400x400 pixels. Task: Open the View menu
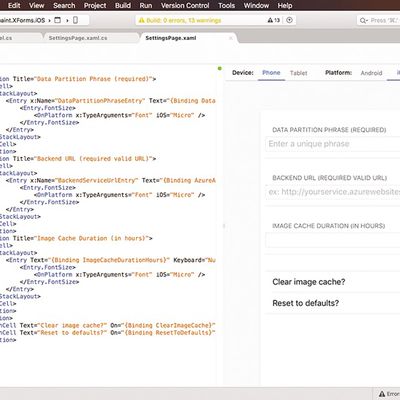[36, 5]
